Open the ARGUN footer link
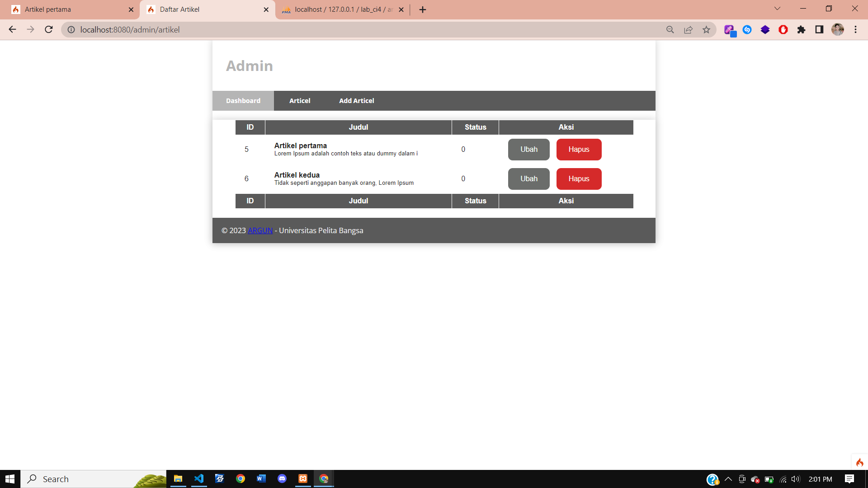This screenshot has height=488, width=868. pyautogui.click(x=260, y=230)
